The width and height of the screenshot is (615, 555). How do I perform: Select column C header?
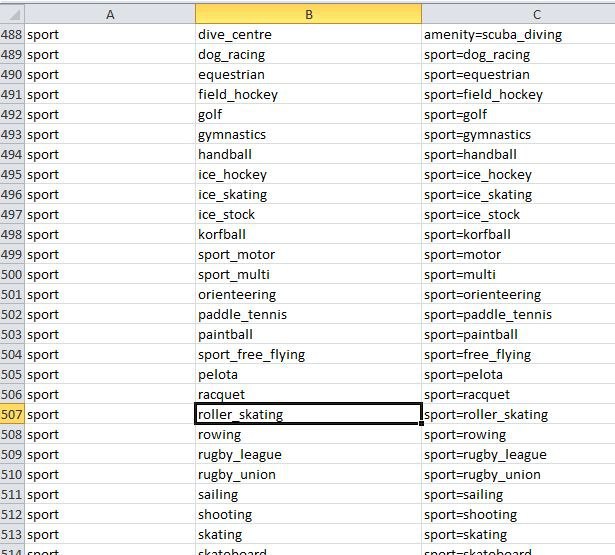519,15
